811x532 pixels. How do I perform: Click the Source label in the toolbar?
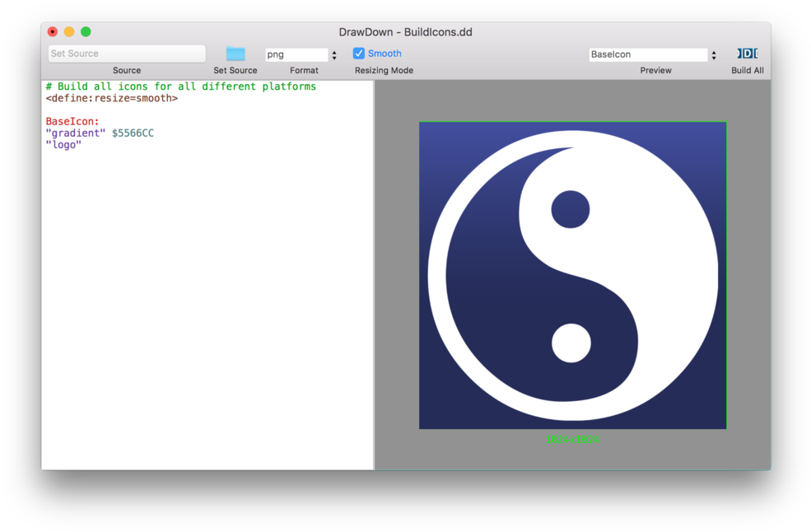point(126,70)
